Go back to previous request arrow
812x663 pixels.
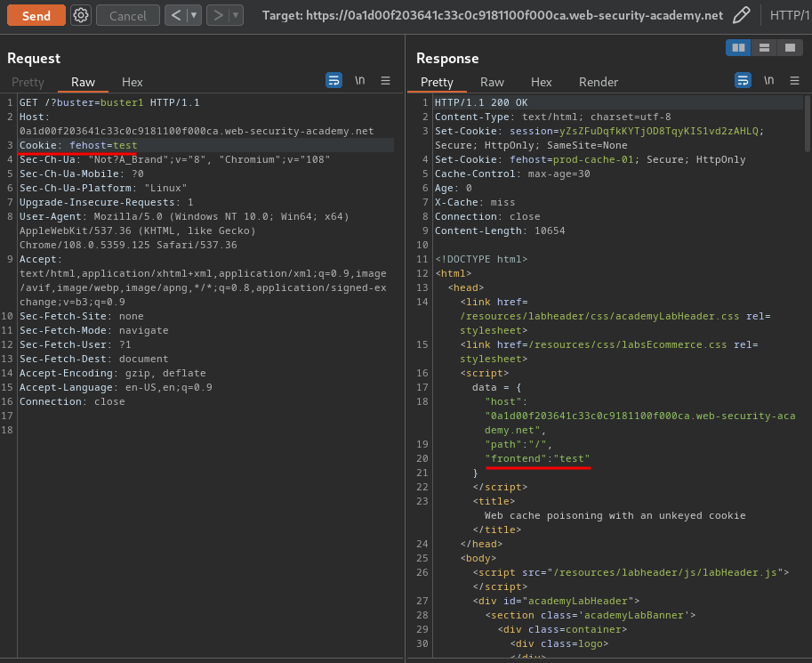coord(176,15)
